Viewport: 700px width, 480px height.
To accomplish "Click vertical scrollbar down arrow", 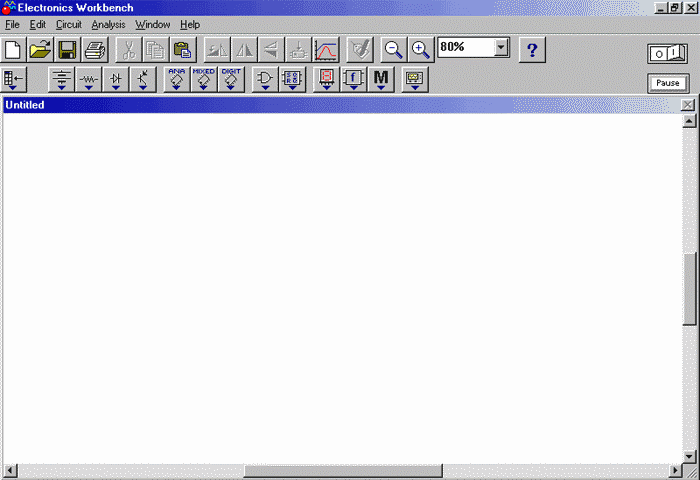I will [x=689, y=456].
